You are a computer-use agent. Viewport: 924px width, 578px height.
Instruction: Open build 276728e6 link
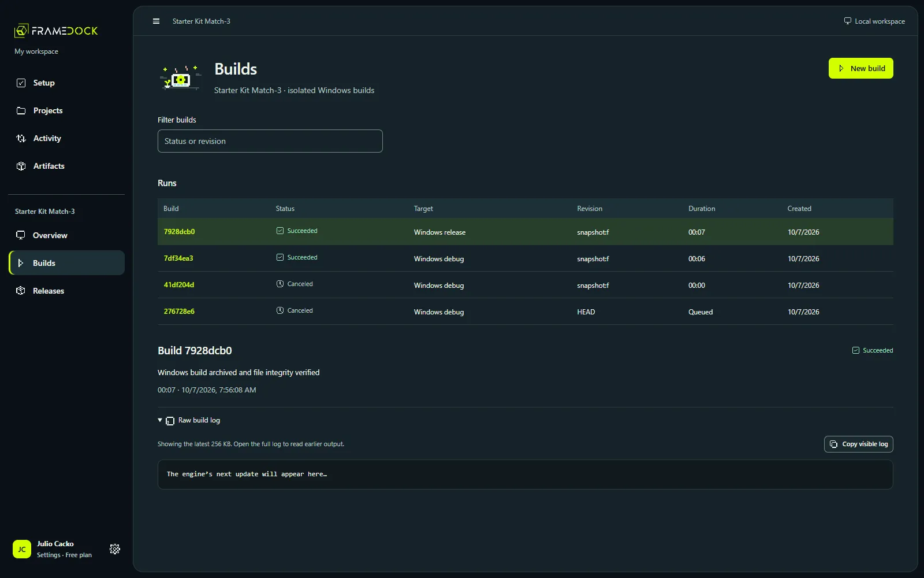179,312
